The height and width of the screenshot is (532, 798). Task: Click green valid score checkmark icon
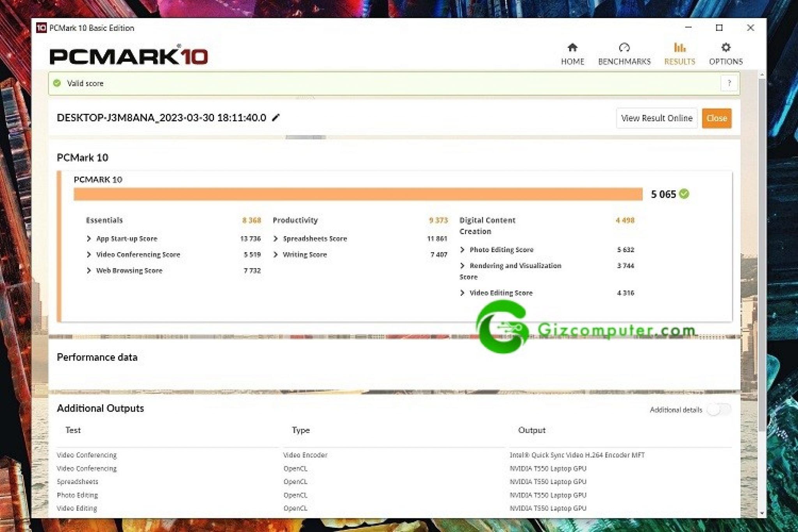[57, 83]
